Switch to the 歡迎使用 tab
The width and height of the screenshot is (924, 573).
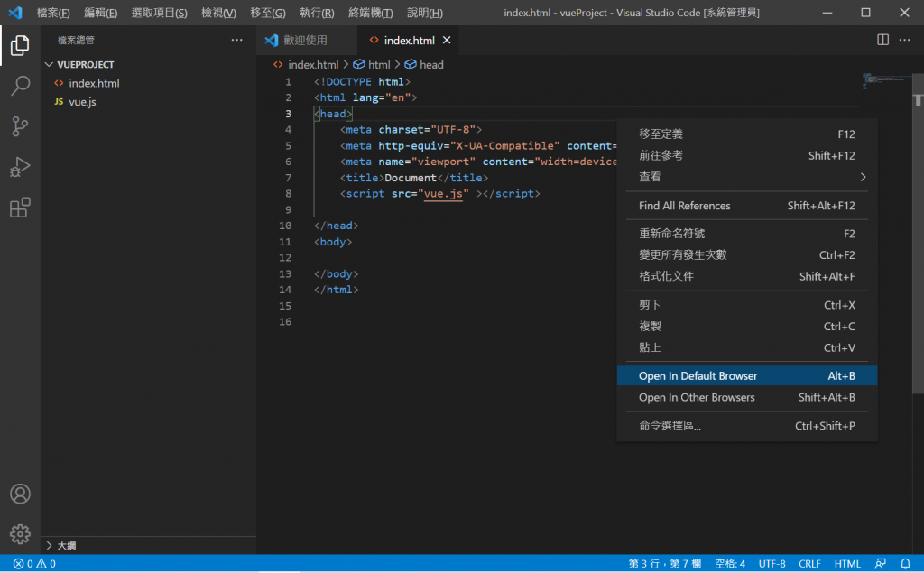click(307, 40)
